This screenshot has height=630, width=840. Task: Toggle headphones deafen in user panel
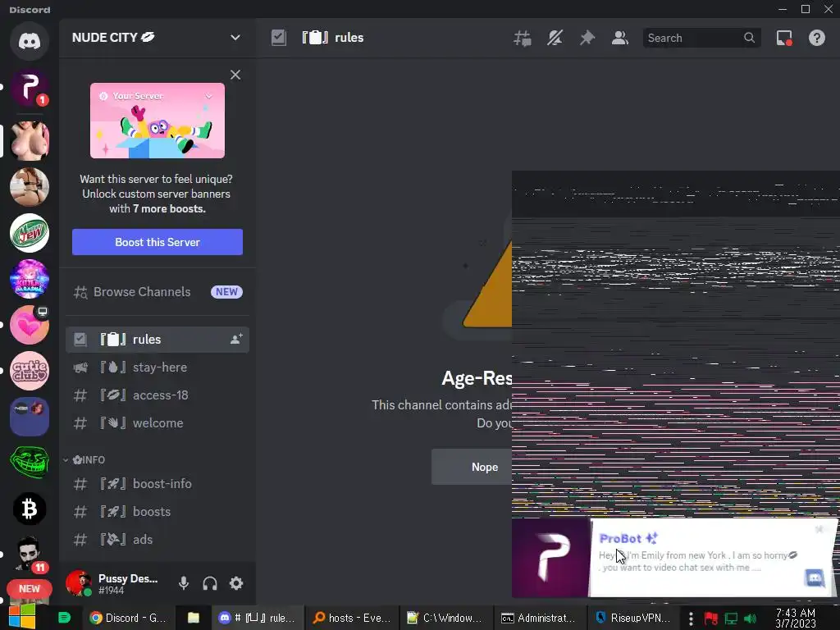(210, 583)
